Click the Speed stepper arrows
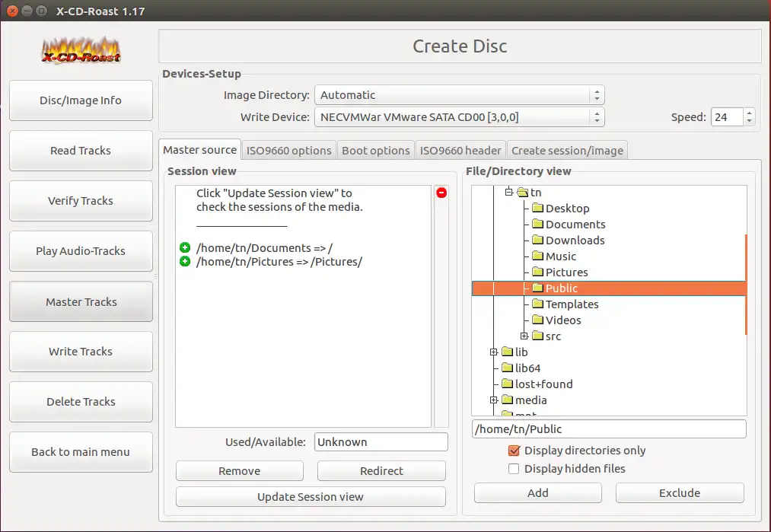 pos(749,117)
